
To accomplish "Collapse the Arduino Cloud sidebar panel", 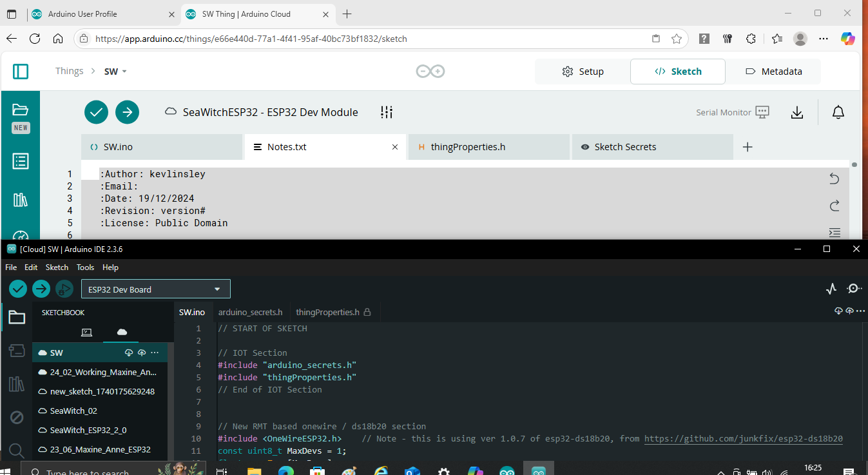I will tap(21, 71).
